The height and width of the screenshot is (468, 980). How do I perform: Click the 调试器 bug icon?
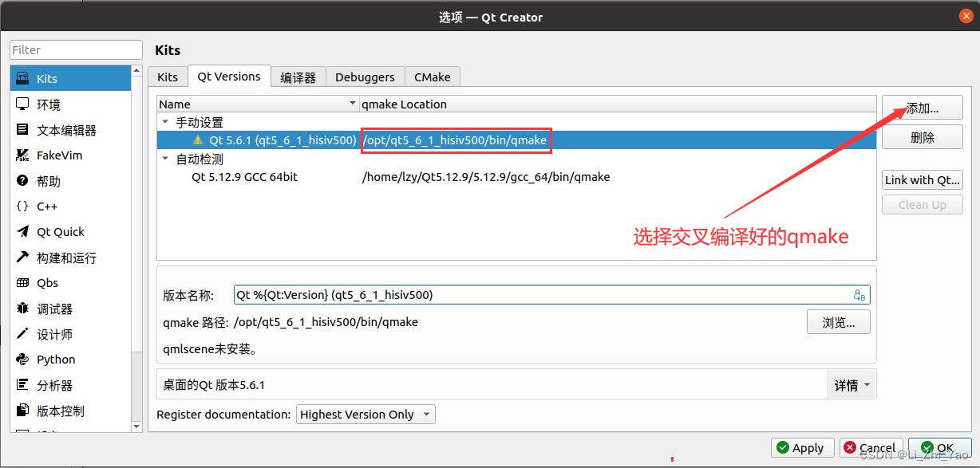(22, 308)
